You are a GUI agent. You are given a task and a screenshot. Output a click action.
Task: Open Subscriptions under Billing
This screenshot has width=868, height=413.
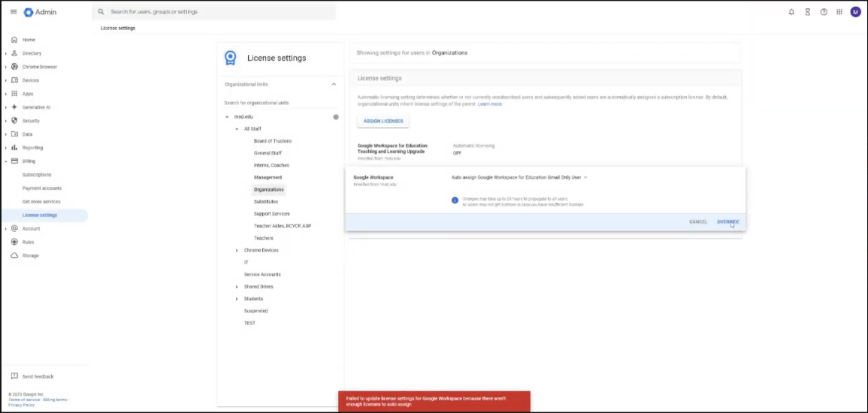37,175
